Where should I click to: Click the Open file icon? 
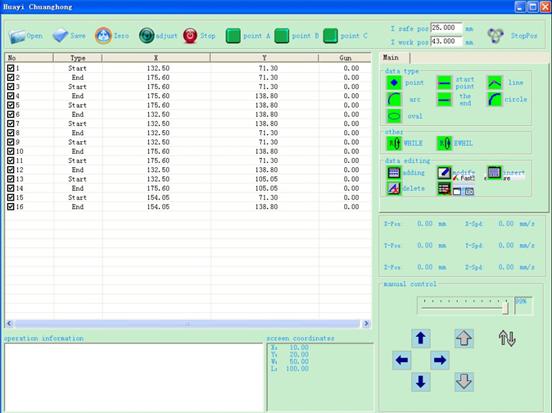(x=17, y=36)
